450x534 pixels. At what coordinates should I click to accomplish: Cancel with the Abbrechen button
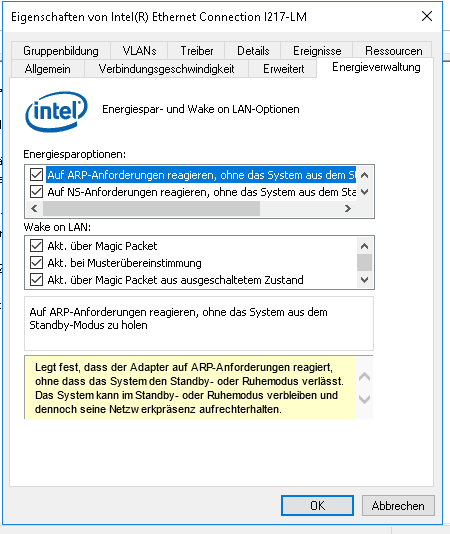pyautogui.click(x=398, y=505)
